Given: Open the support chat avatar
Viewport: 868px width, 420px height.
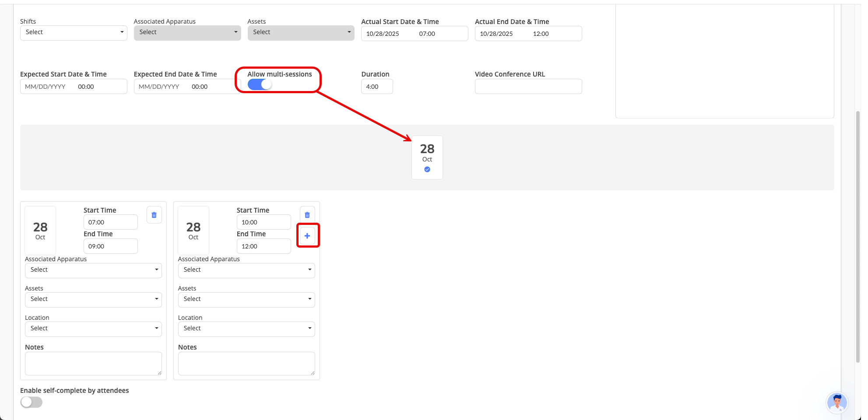Looking at the screenshot, I should coord(837,402).
